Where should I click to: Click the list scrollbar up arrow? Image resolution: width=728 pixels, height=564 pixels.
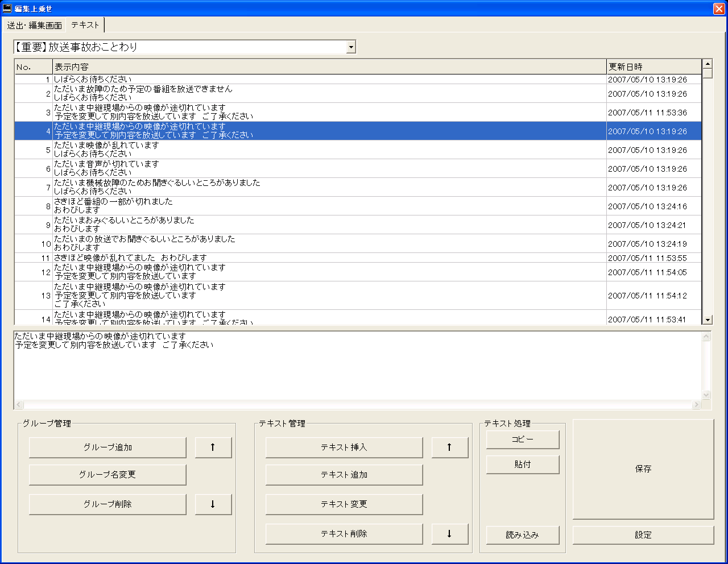tap(708, 64)
